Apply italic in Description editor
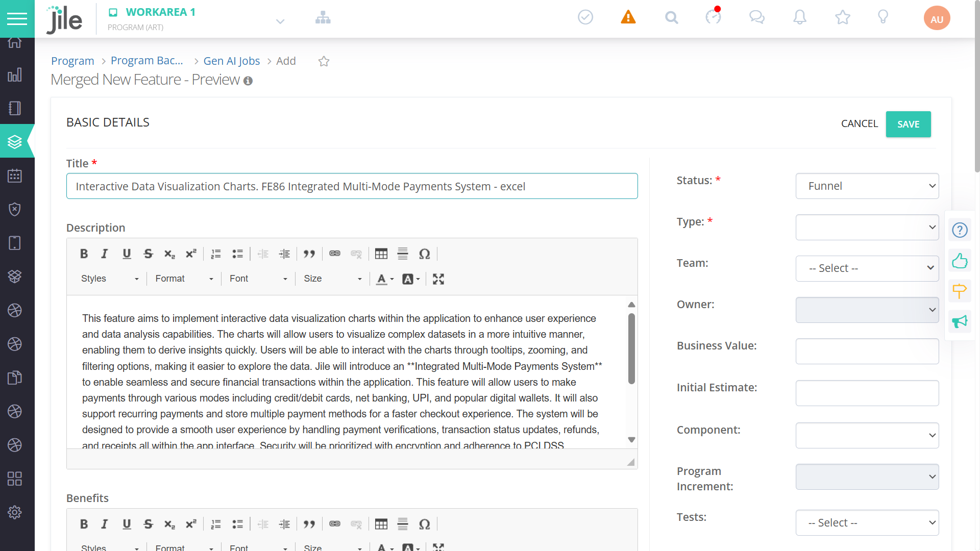This screenshot has height=551, width=980. 105,254
